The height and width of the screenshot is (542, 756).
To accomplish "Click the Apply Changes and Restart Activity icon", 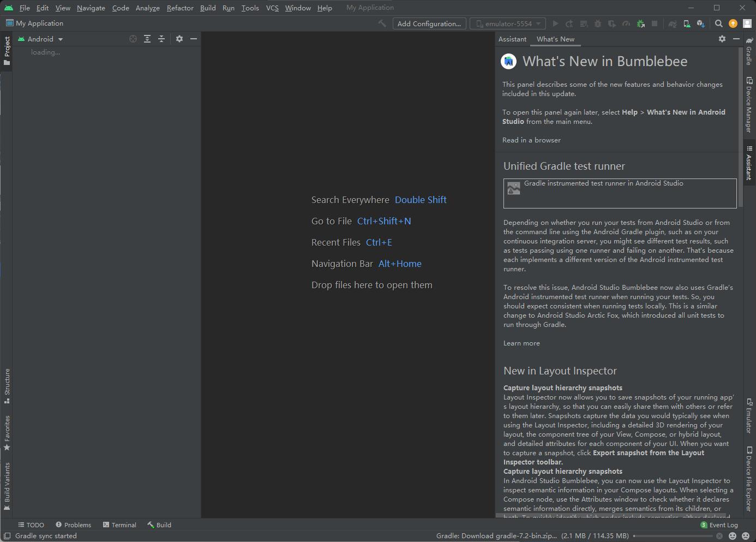I will tap(569, 23).
